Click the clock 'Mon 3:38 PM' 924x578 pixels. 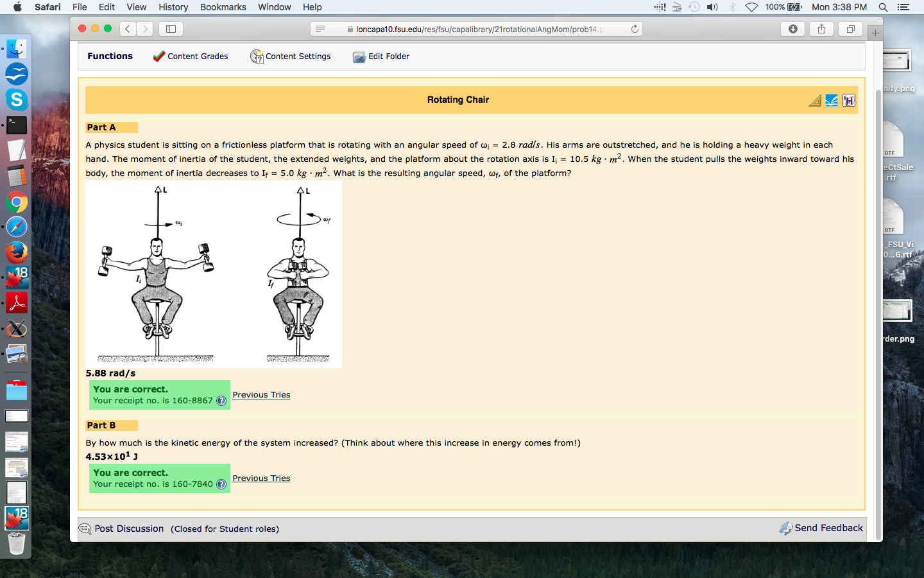point(839,7)
